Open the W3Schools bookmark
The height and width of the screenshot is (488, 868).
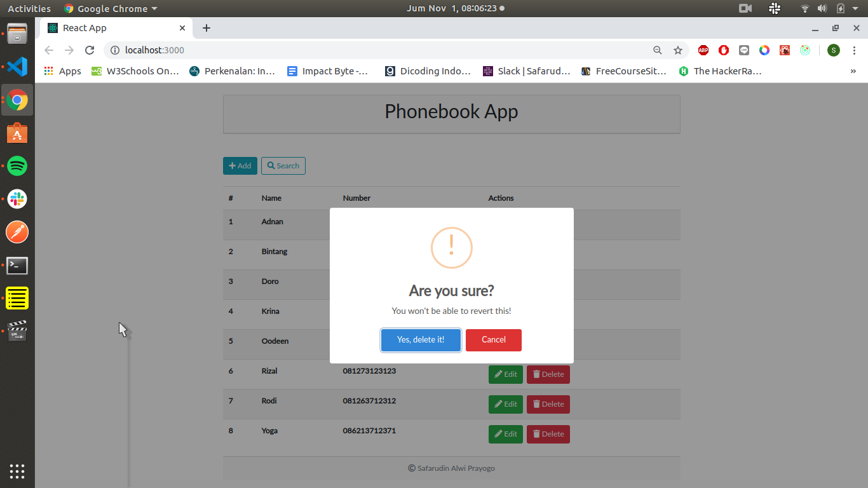[x=135, y=71]
